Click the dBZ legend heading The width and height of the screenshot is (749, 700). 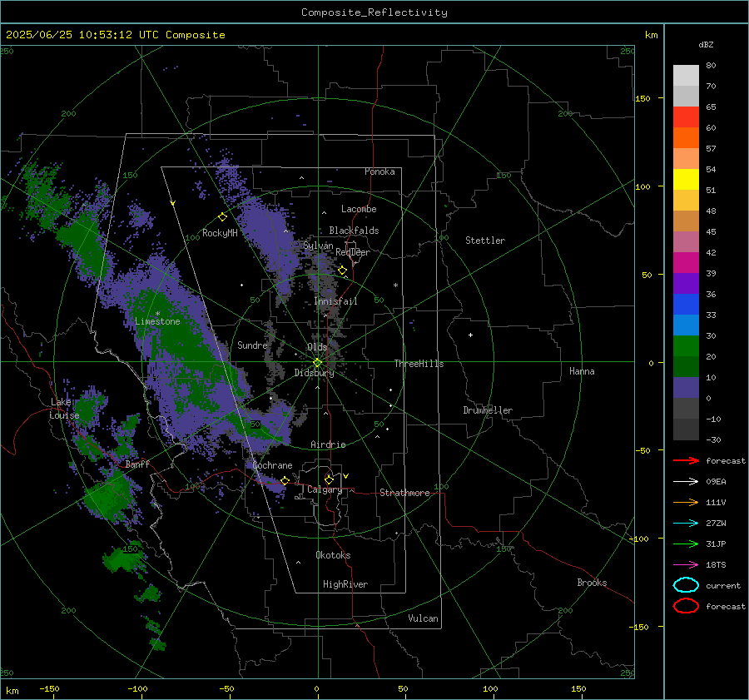click(706, 44)
